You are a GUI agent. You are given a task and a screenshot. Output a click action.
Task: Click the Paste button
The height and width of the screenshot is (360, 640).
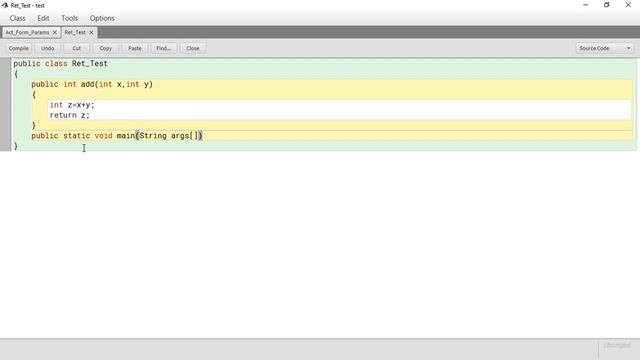pos(134,48)
